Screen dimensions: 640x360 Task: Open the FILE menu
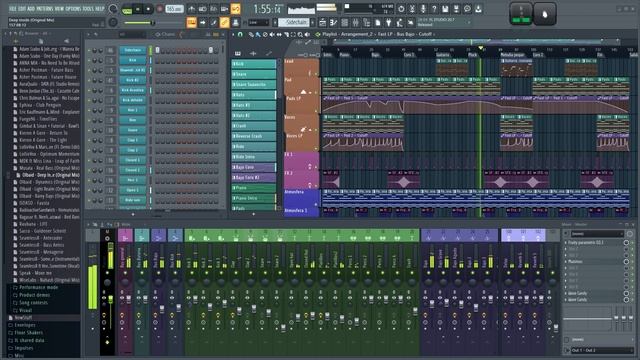[13, 9]
